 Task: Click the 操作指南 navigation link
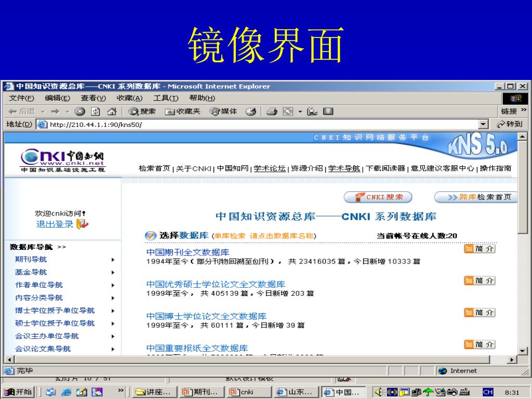495,168
